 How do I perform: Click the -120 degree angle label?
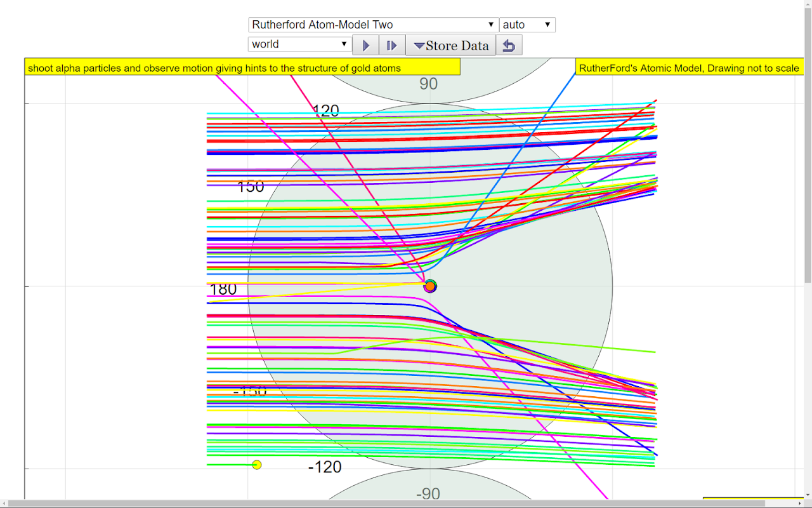(x=325, y=467)
